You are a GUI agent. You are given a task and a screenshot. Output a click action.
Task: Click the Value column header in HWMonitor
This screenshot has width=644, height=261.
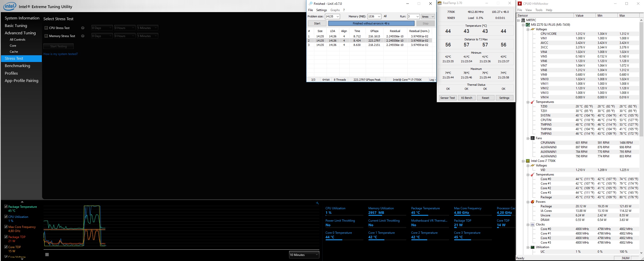585,15
